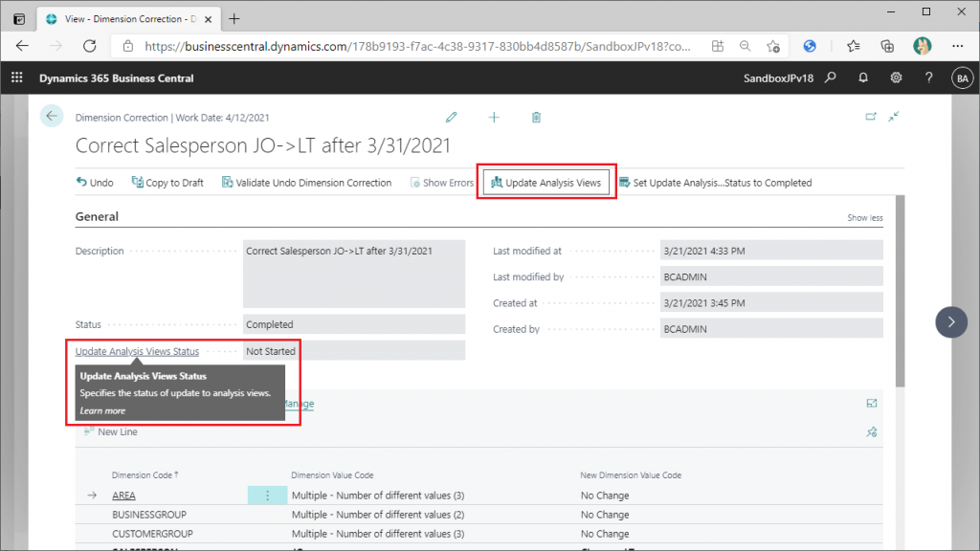Click Show Errors action
980x551 pixels.
442,183
